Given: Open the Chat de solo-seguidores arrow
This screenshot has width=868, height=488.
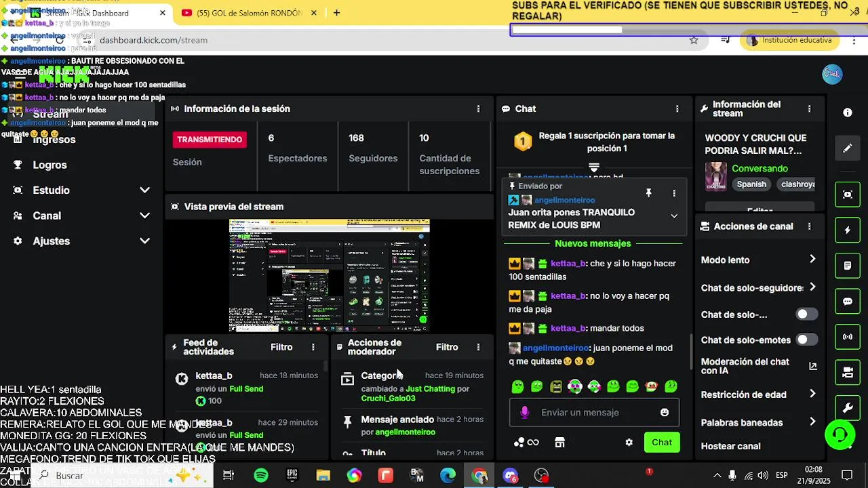Looking at the screenshot, I should pyautogui.click(x=812, y=287).
